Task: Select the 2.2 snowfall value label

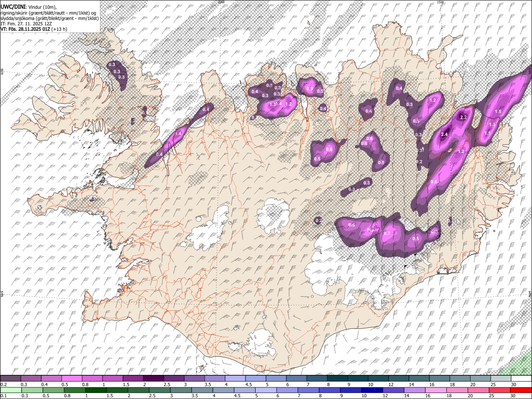Action: [x=464, y=117]
